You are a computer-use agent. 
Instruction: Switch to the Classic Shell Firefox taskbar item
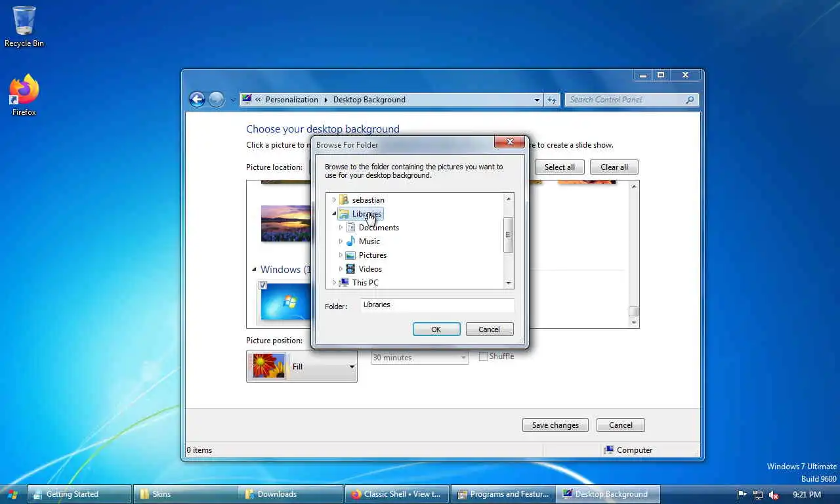point(398,494)
